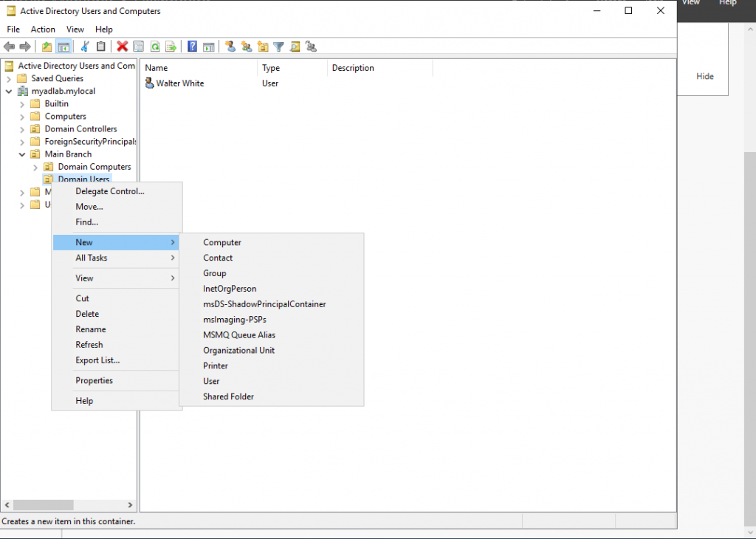This screenshot has height=539, width=756.
Task: Expand the Domain Computers node arrow
Action: tap(35, 167)
